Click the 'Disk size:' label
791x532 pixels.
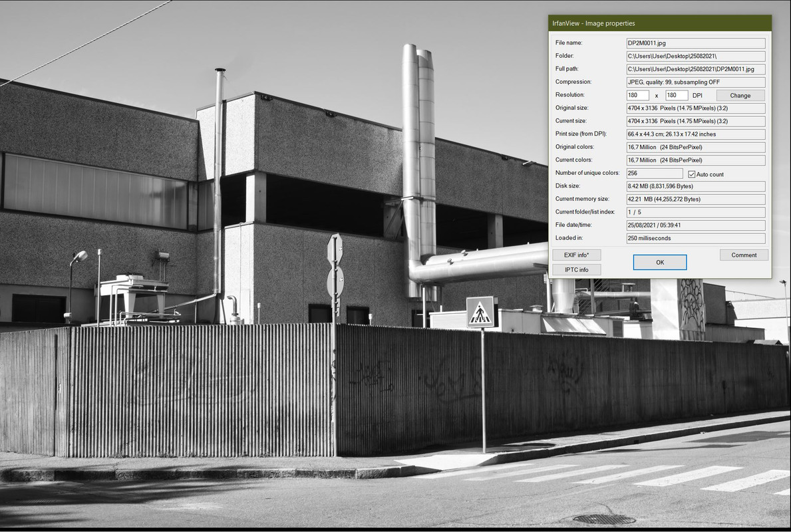tap(567, 186)
